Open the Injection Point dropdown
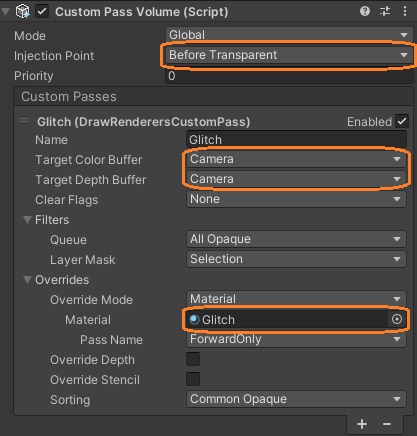Viewport: 417px width, 436px height. tap(289, 55)
